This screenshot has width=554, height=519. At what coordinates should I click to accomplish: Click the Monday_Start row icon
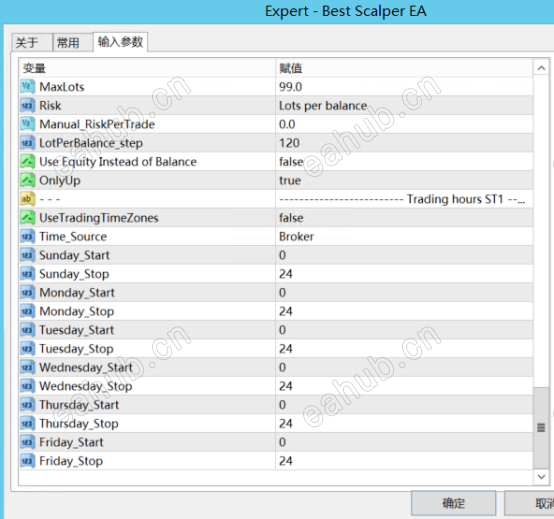[28, 293]
